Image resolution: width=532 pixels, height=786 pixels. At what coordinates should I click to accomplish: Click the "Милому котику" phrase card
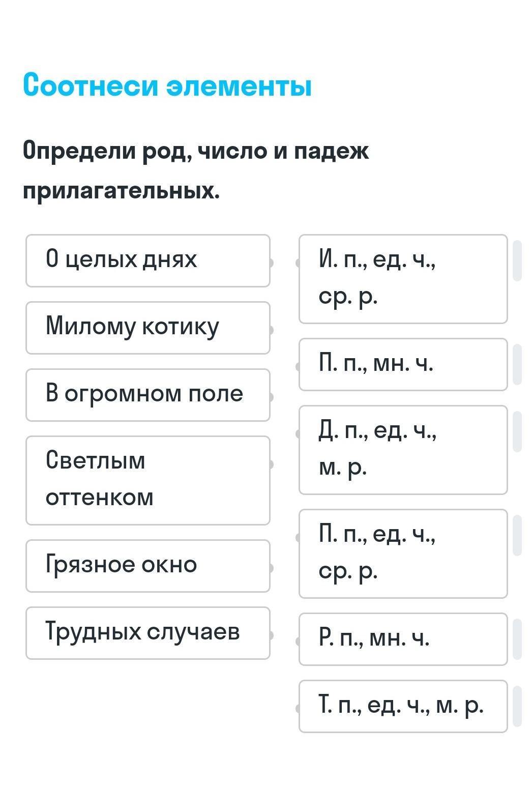[x=147, y=328]
